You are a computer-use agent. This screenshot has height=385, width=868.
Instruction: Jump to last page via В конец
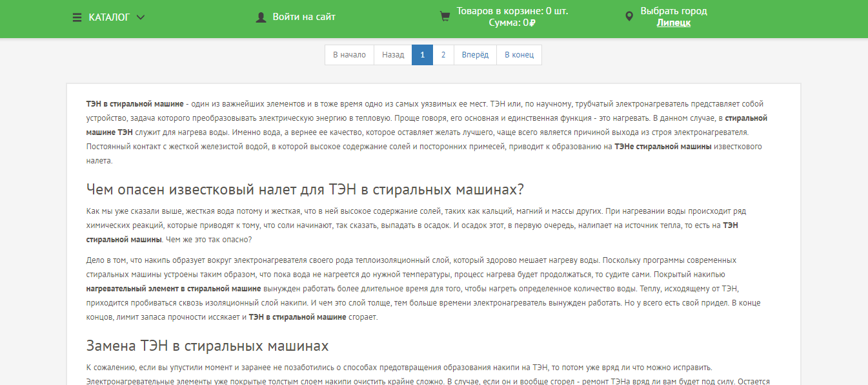(x=518, y=54)
